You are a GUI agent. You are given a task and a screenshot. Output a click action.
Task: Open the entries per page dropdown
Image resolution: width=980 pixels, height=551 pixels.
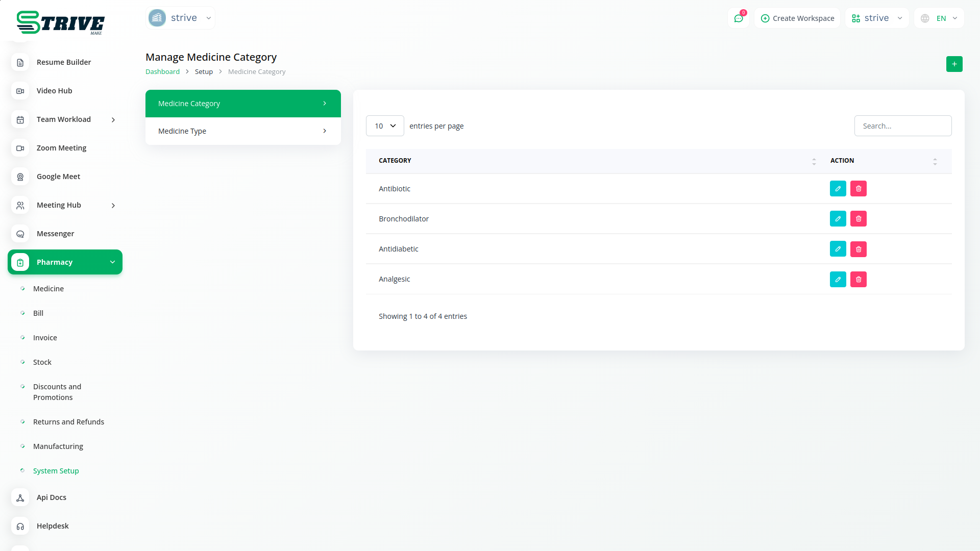385,126
